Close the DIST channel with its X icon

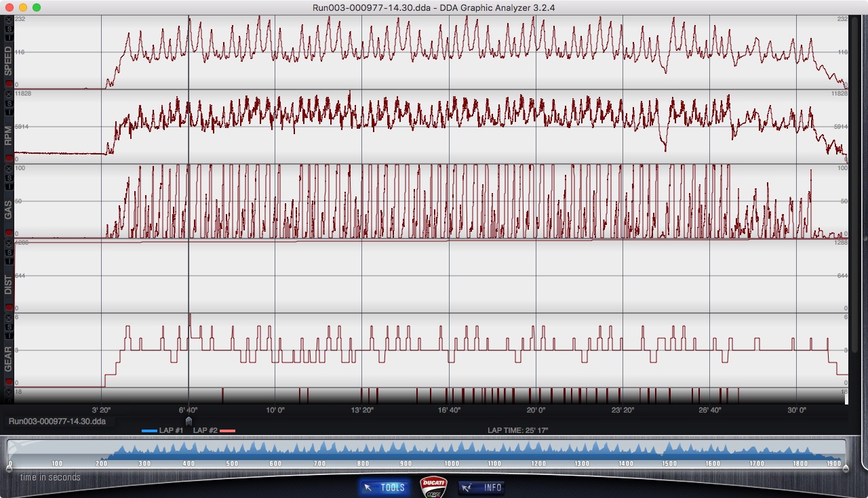coord(8,243)
